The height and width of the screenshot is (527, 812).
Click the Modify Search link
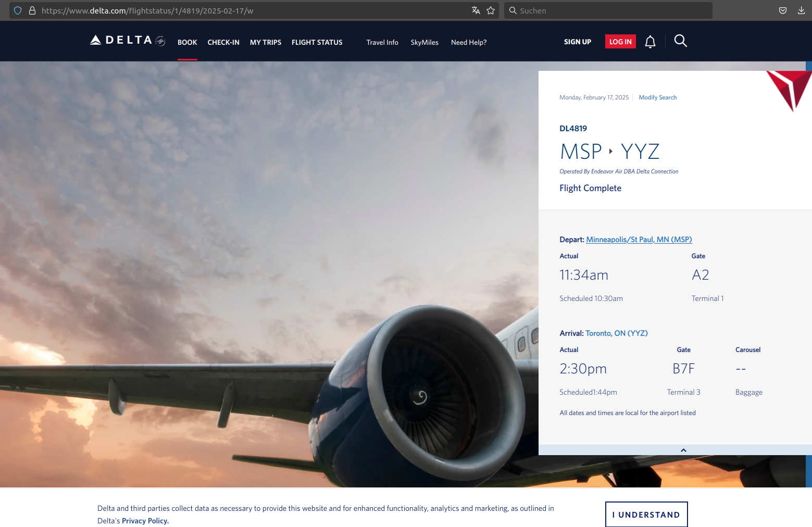[658, 97]
